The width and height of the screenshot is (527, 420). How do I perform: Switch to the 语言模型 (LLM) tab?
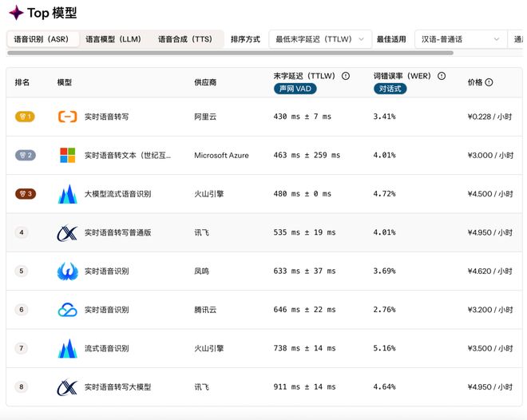115,39
